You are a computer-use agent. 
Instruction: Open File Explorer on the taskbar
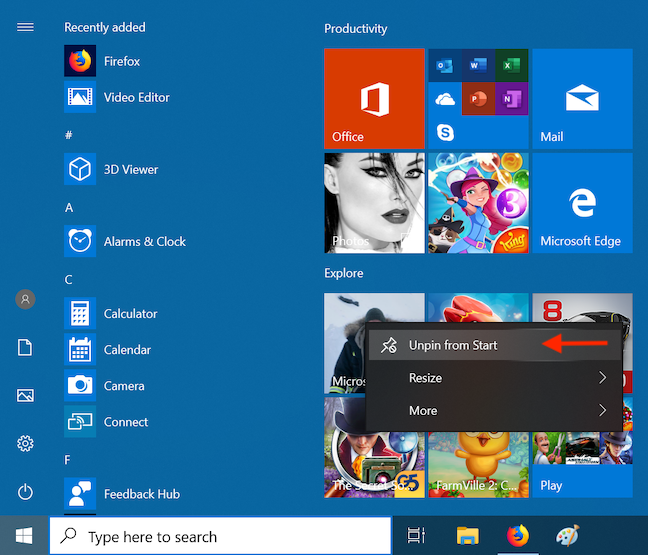pos(467,536)
